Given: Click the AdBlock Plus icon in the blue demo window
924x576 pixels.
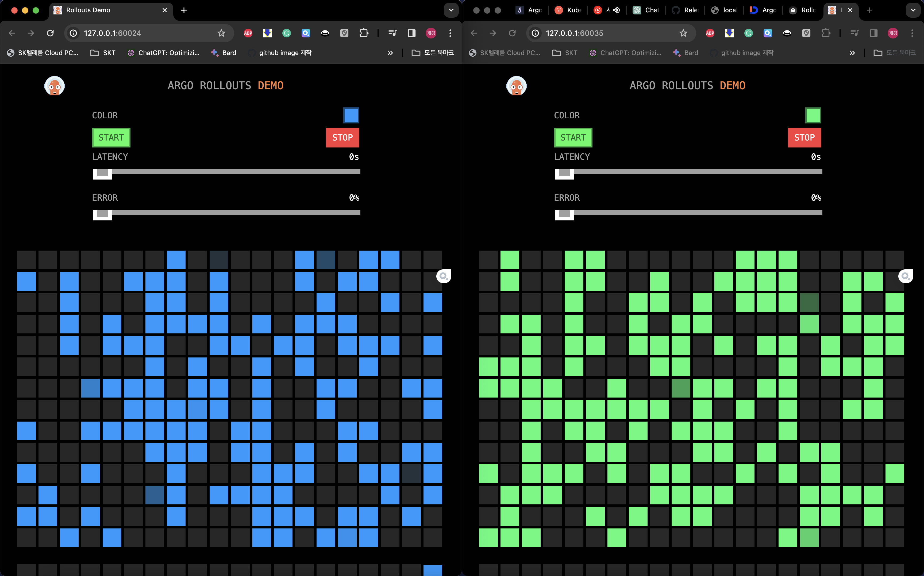Looking at the screenshot, I should point(248,33).
